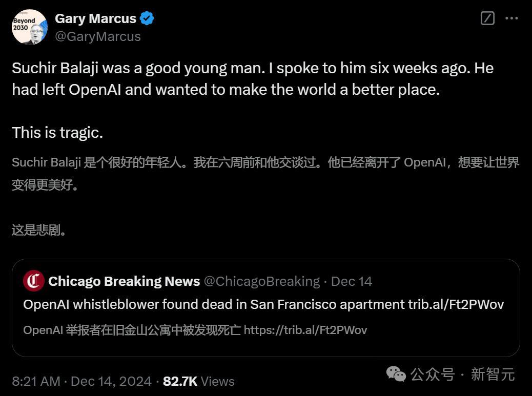Open the Chicago Breaking News account name
Screen dimensions: 532x396
tap(124, 281)
